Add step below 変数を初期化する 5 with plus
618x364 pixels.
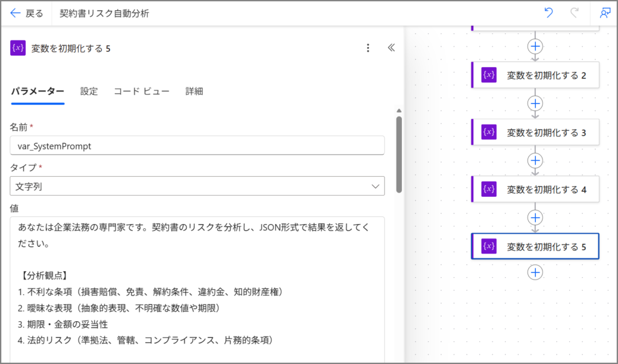(535, 272)
